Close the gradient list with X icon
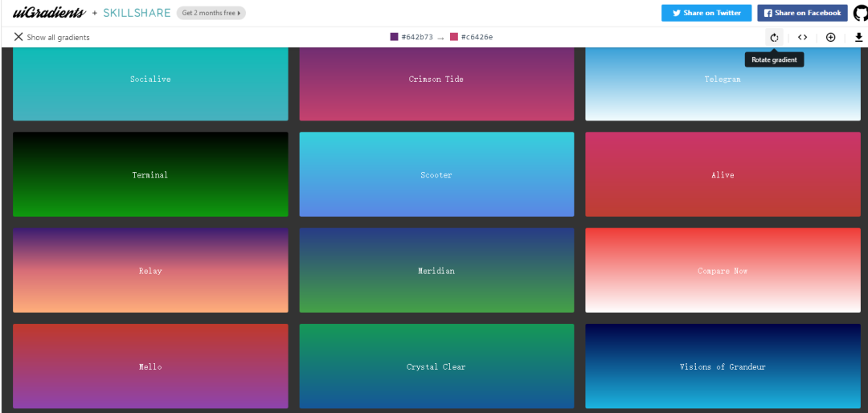 18,37
